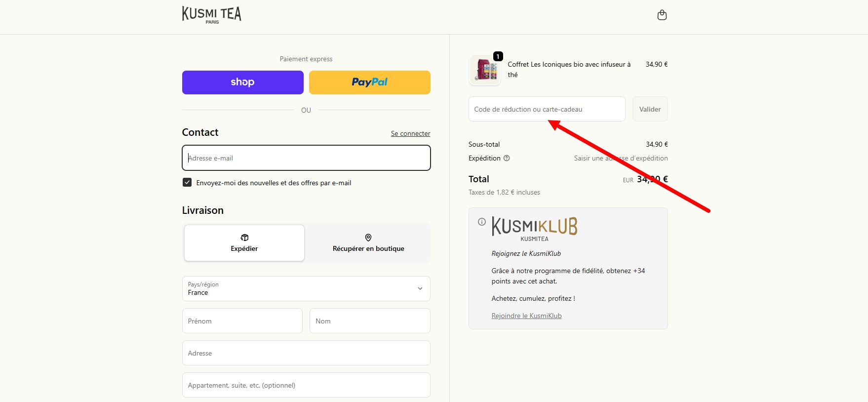Focus the discount code or gift card field

click(547, 109)
